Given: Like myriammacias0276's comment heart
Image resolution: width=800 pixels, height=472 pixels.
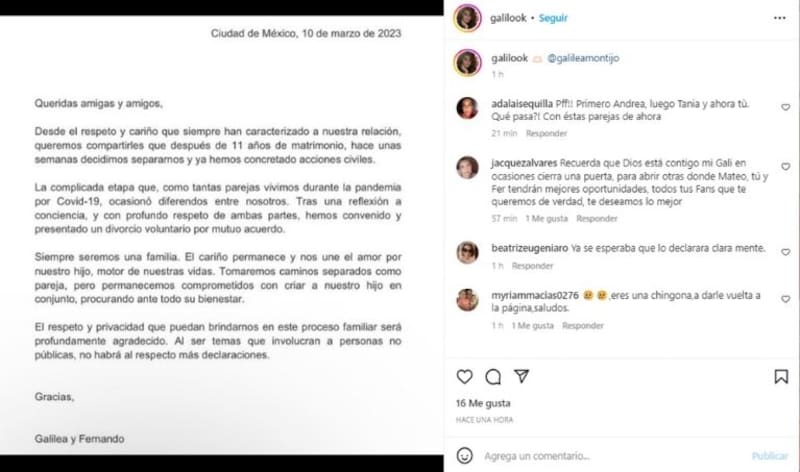Looking at the screenshot, I should click(786, 299).
